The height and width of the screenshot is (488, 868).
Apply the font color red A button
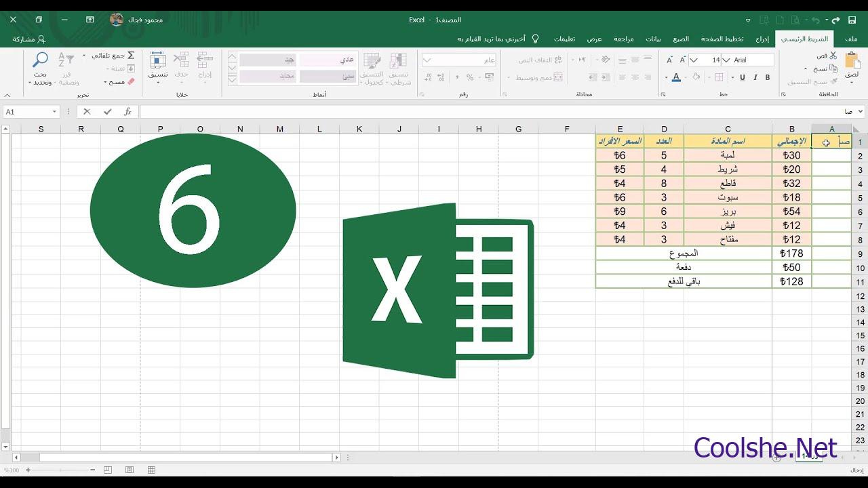(x=676, y=78)
